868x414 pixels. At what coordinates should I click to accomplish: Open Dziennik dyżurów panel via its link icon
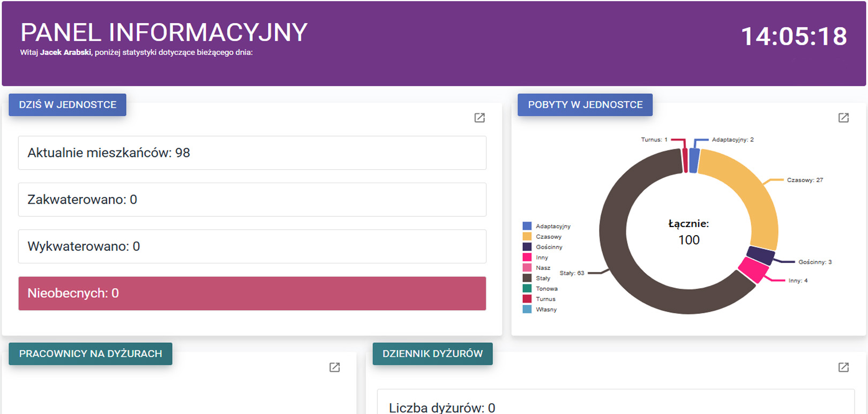click(843, 367)
